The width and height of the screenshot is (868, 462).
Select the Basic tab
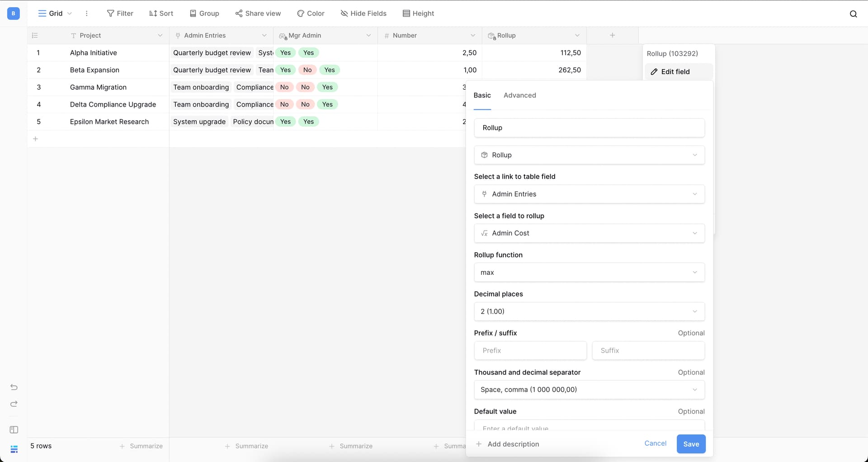click(482, 95)
